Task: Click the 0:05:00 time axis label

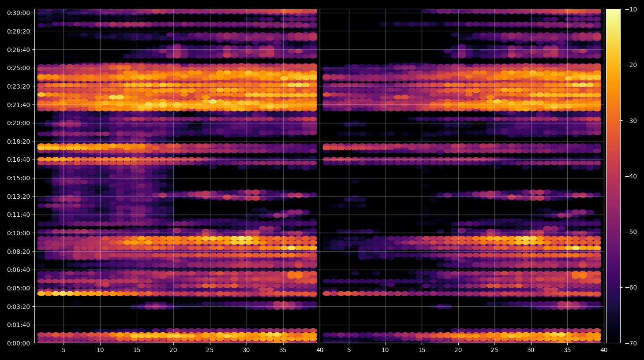Action: (19, 288)
